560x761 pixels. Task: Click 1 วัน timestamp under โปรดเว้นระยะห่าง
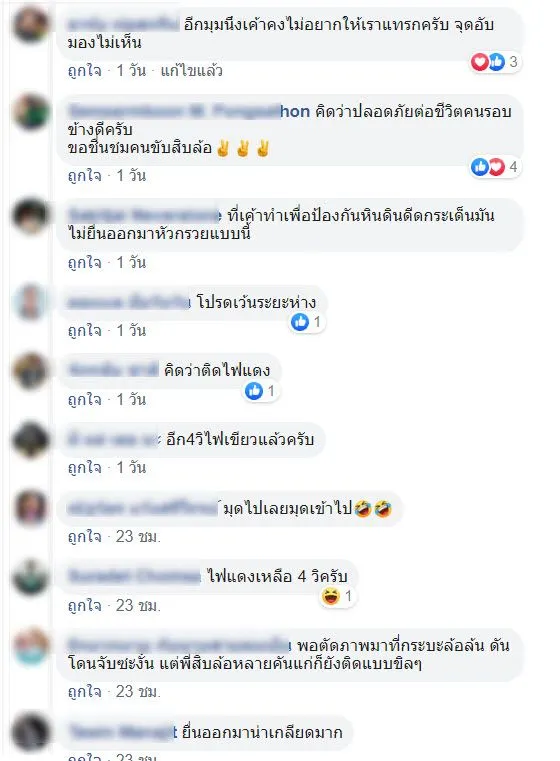(x=131, y=331)
